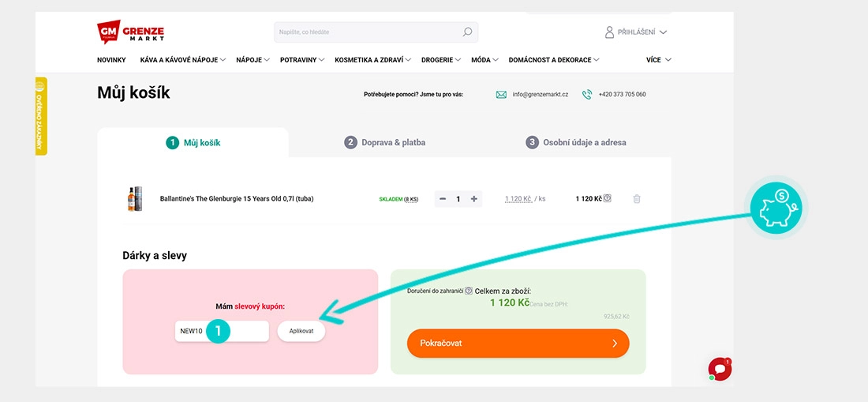Click the info@grenzemarkt.cz email link
Image resolution: width=868 pixels, height=402 pixels.
(541, 95)
